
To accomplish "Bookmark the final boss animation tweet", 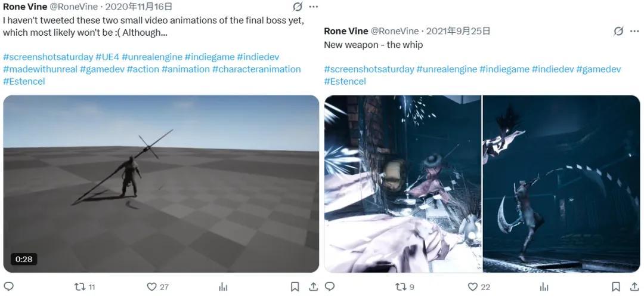I will click(x=295, y=286).
